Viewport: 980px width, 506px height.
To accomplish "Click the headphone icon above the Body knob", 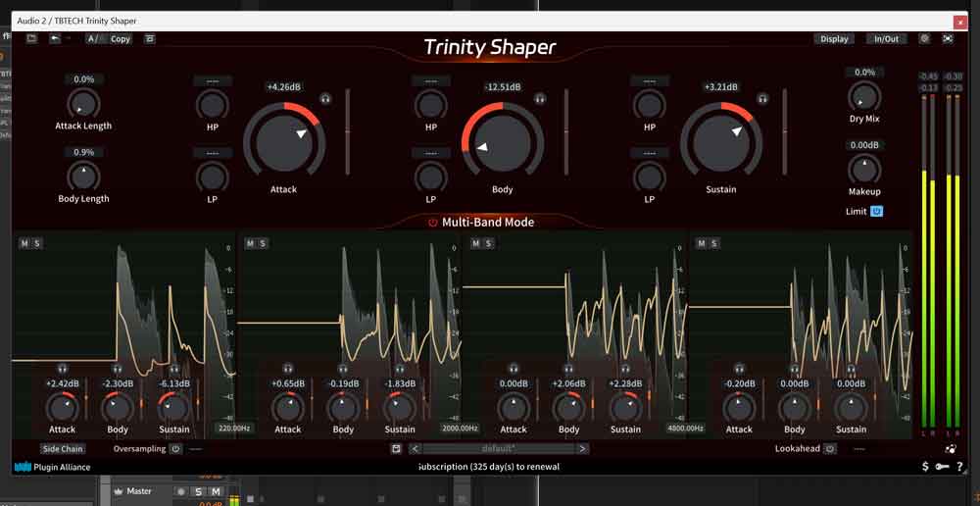I will (540, 98).
